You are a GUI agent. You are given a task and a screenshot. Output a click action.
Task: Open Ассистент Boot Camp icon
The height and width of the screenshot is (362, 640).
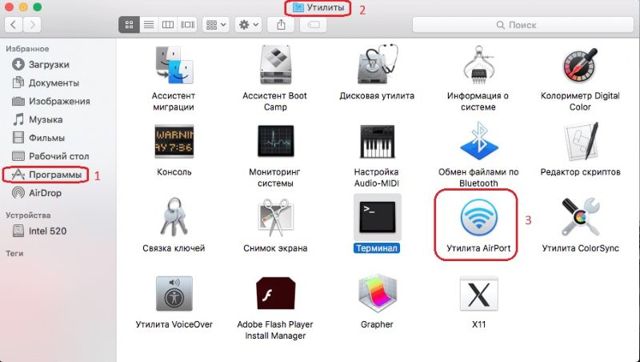[x=275, y=65]
